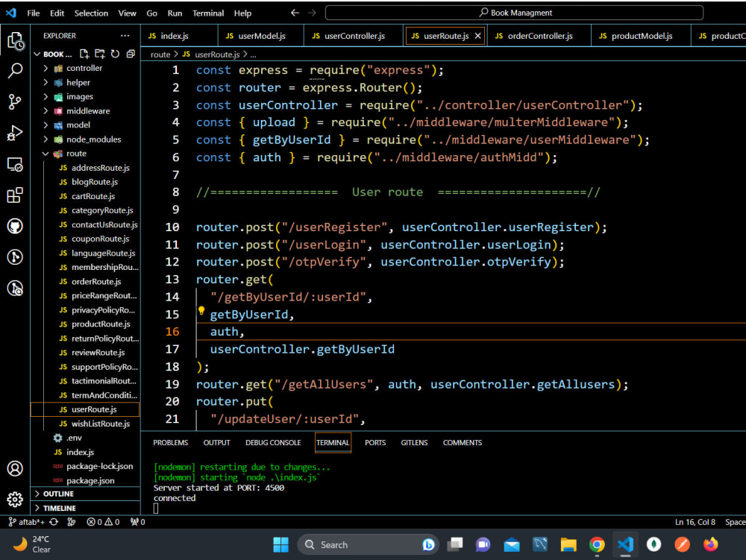Close the userRoute.js editor tab
Viewport: 746px width, 560px height.
point(477,36)
